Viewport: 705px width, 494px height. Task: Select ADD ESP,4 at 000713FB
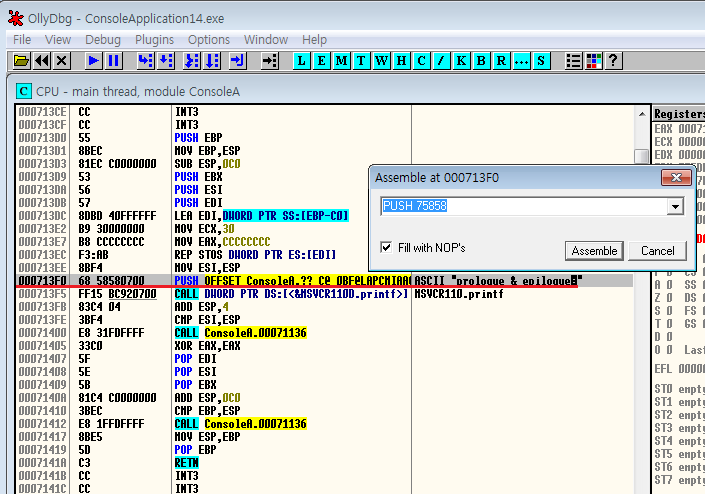(x=324, y=307)
